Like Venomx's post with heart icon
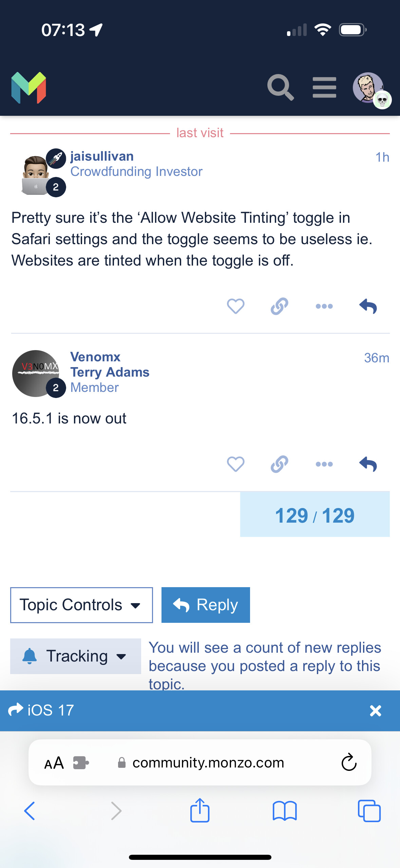 tap(235, 464)
